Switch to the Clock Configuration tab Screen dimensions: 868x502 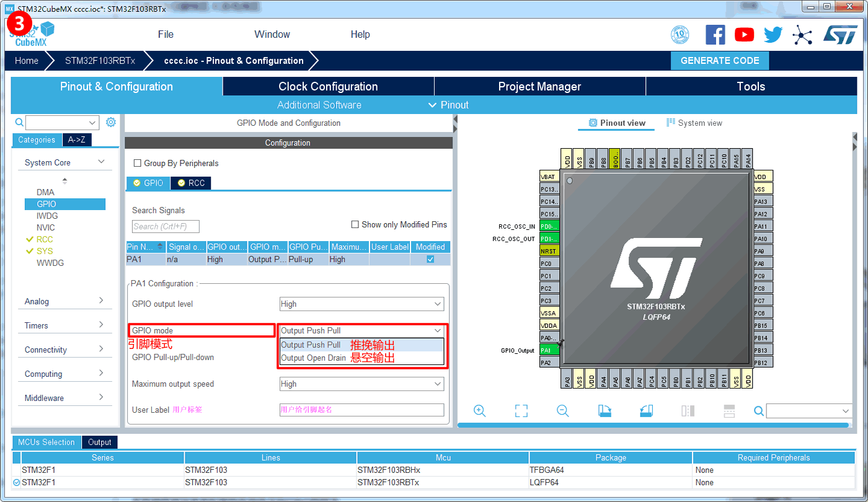(x=328, y=87)
